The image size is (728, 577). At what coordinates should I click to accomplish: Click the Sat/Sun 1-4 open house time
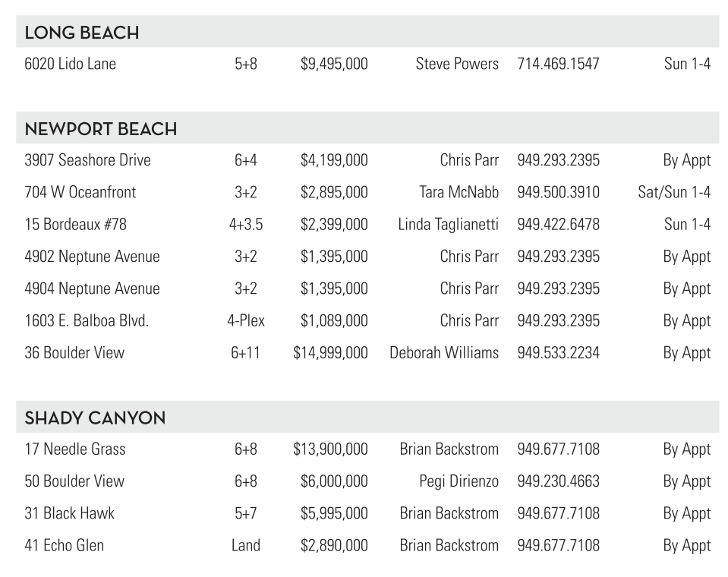pos(674,192)
